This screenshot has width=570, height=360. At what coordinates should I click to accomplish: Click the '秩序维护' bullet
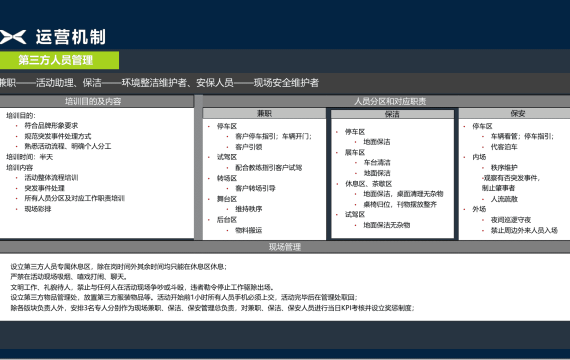coord(504,168)
